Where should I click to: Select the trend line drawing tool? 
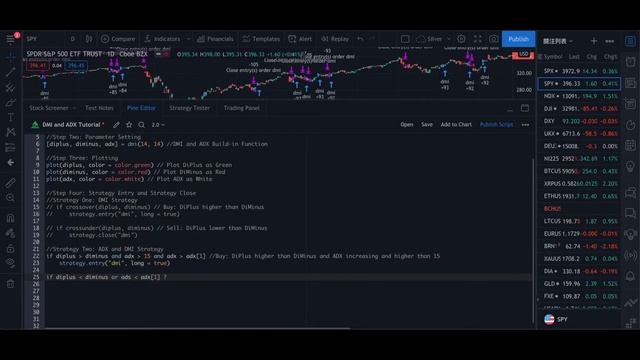[x=10, y=72]
